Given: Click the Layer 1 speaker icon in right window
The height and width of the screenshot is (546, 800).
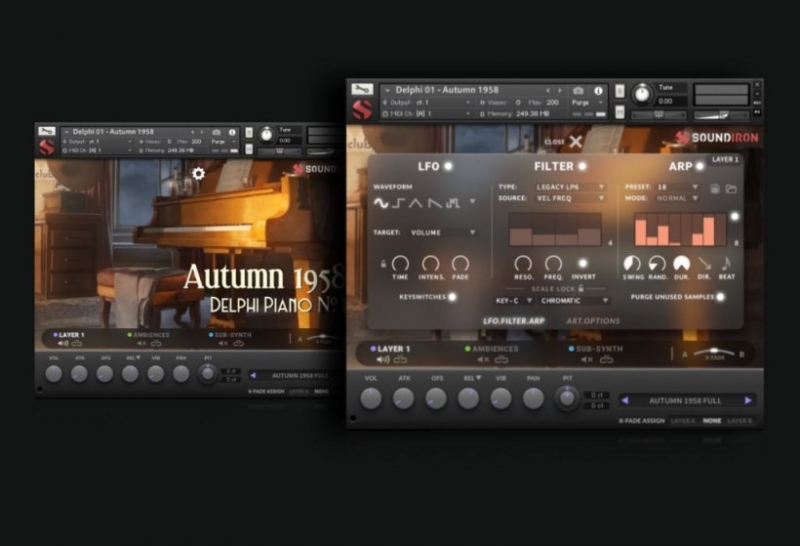Looking at the screenshot, I should (x=383, y=360).
